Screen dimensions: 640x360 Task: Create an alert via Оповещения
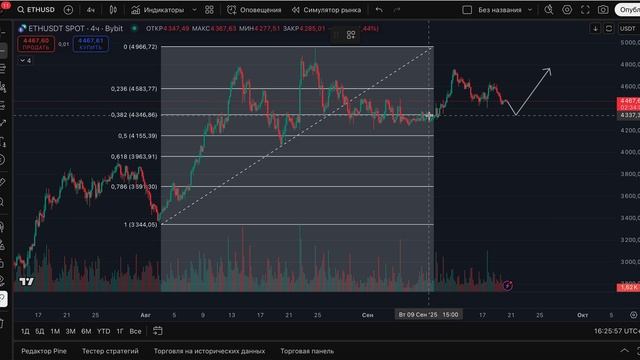[254, 10]
